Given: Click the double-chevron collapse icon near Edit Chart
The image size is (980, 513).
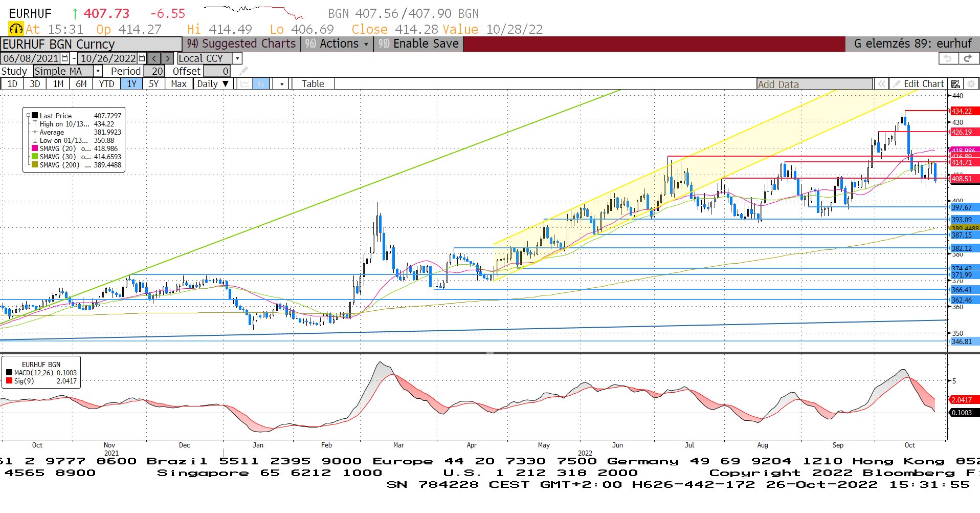Looking at the screenshot, I should 881,84.
